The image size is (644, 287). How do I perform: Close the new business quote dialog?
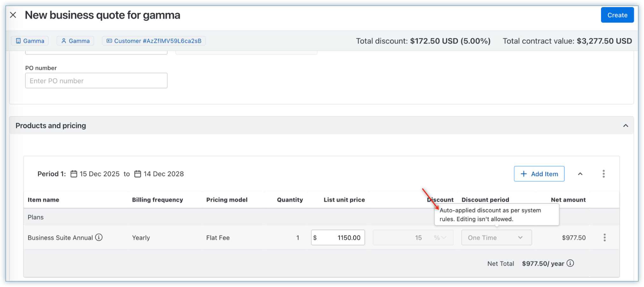[13, 15]
